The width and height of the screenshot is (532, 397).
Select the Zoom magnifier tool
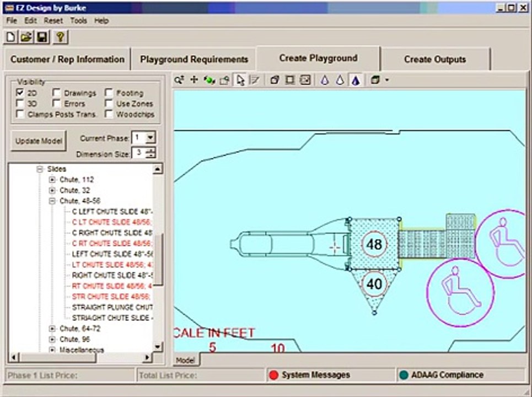pos(179,80)
